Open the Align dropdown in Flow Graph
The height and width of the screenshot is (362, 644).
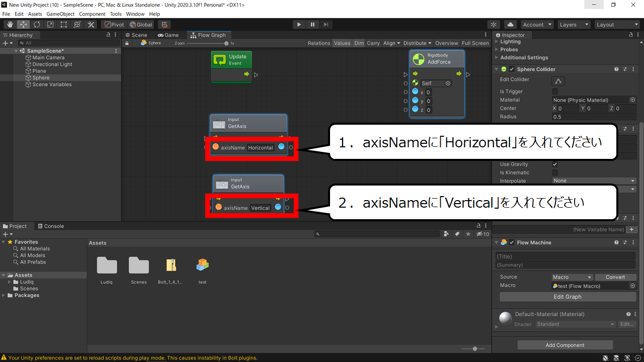coord(392,43)
